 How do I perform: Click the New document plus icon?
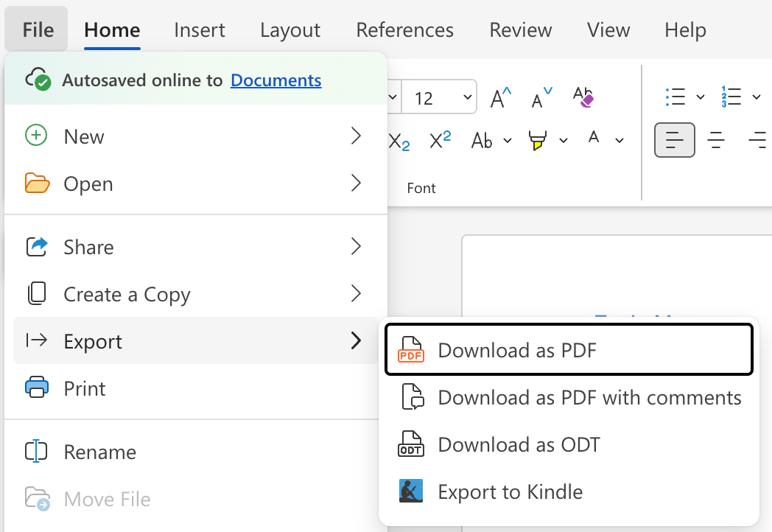click(x=35, y=136)
